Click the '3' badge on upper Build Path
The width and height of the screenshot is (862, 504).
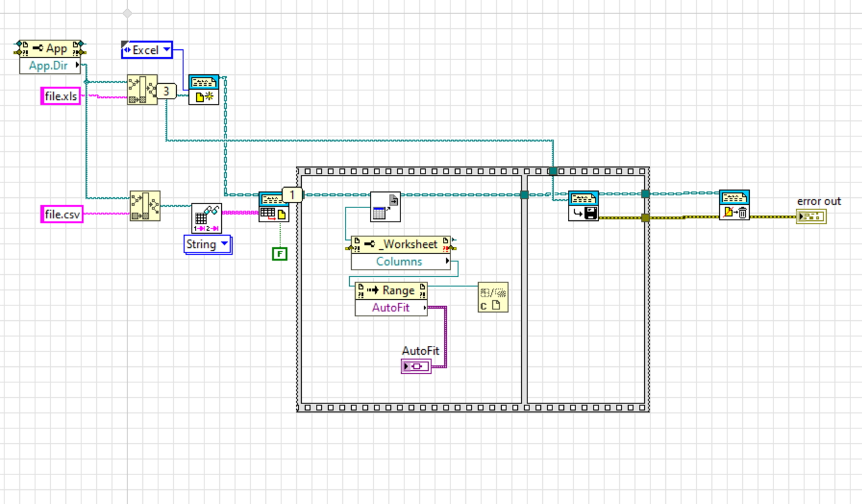coord(167,91)
